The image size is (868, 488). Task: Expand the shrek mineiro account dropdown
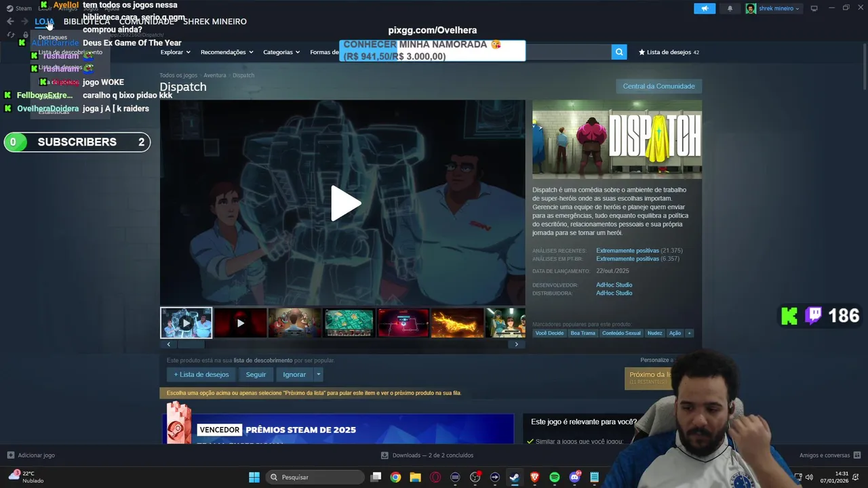773,8
